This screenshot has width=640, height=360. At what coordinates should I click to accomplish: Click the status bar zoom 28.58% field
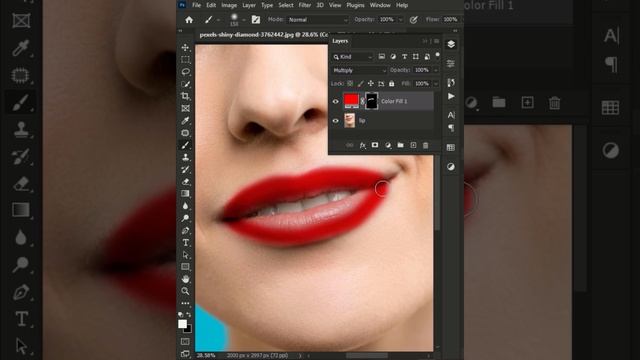207,356
